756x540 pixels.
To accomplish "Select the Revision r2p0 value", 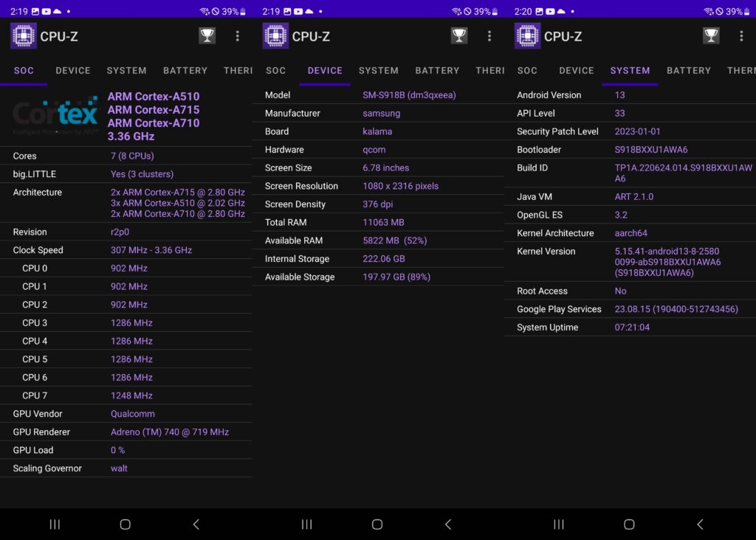I will click(x=120, y=232).
